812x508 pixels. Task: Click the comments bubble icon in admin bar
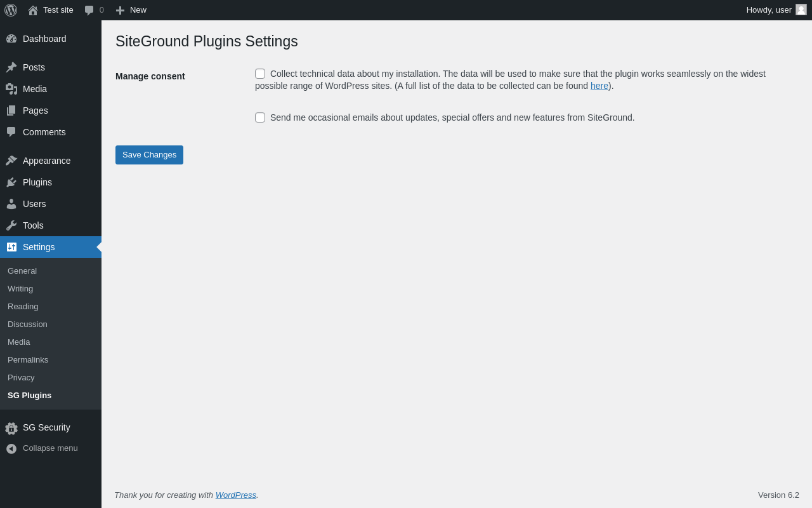click(x=89, y=10)
